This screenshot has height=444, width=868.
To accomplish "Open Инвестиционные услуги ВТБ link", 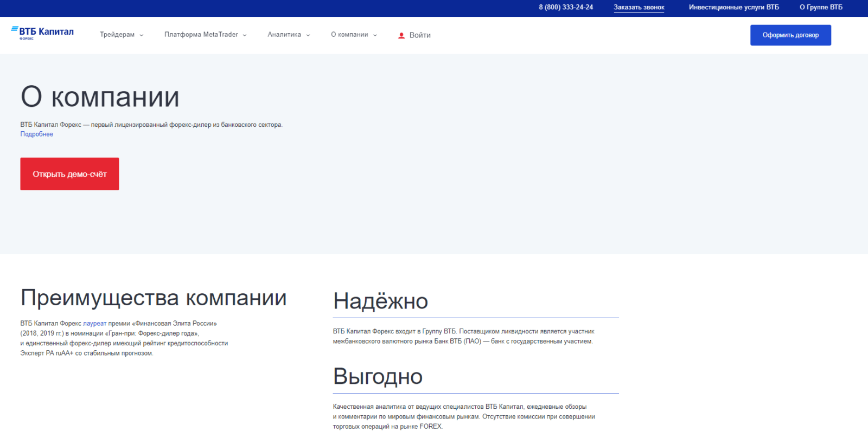I will pyautogui.click(x=734, y=8).
